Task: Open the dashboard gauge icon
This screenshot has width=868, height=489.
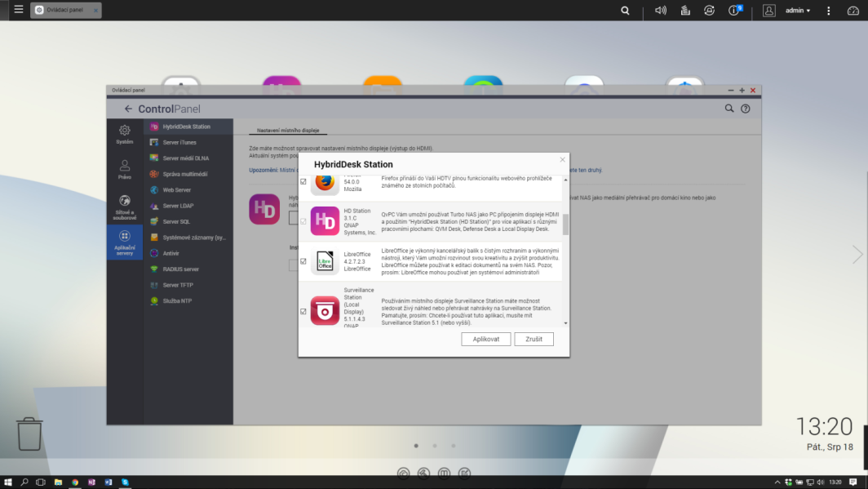Action: click(853, 11)
